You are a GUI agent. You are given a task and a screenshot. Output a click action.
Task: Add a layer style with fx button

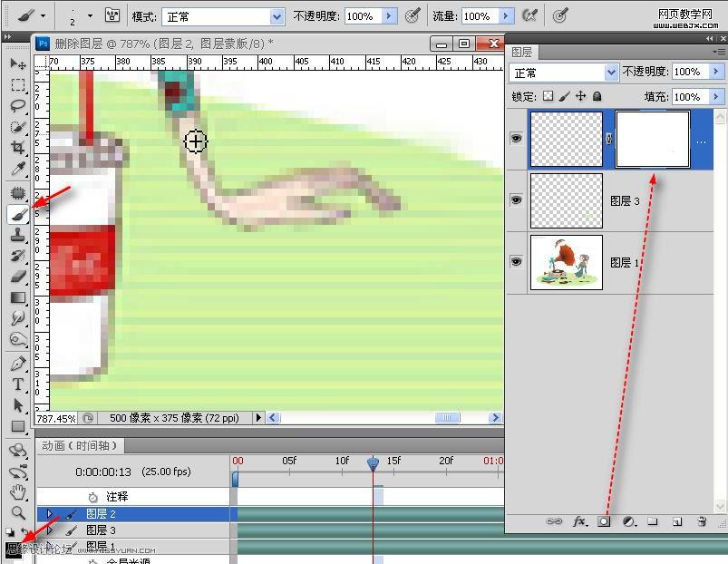pos(579,521)
